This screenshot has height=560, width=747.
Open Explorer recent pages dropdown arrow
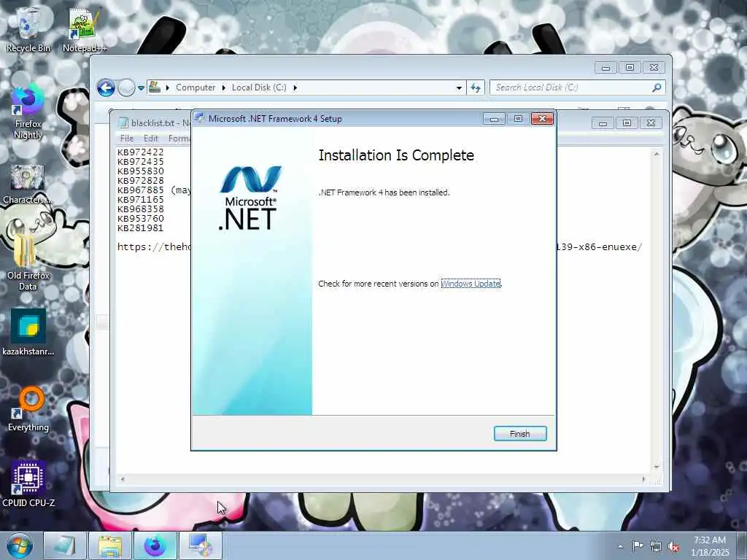pyautogui.click(x=141, y=88)
